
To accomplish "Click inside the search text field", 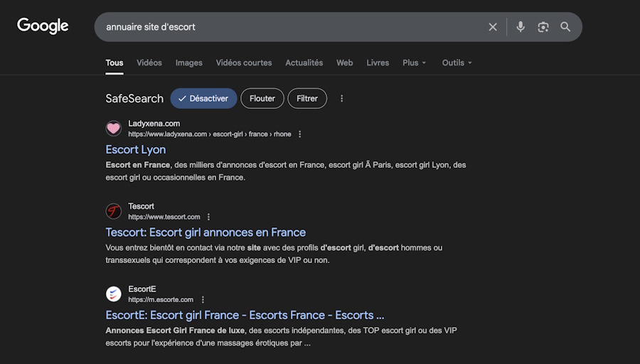I will click(x=284, y=27).
